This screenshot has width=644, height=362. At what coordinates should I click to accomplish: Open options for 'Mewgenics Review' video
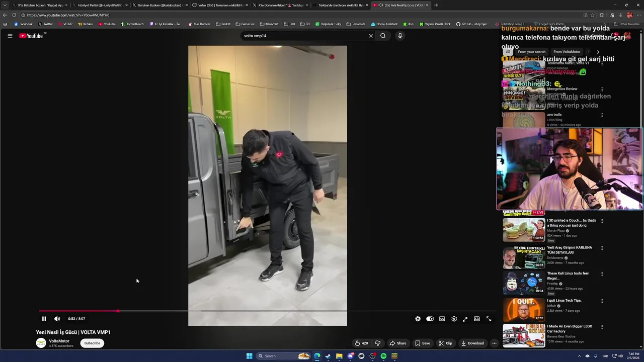(602, 89)
